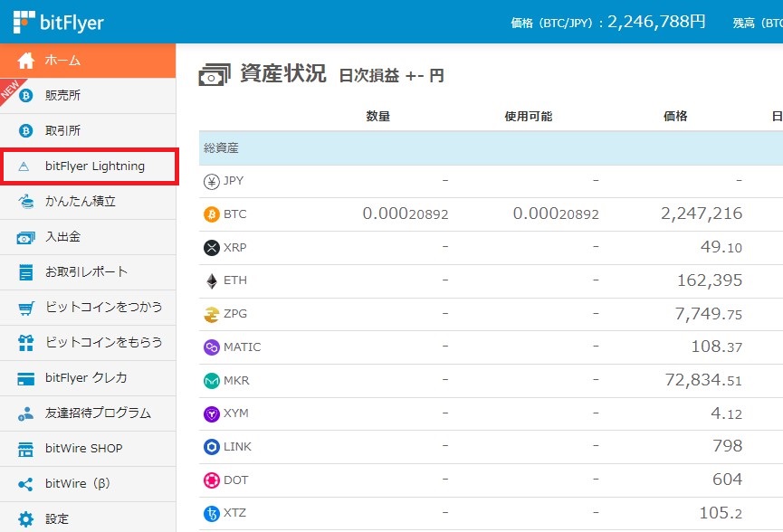Click the 総資産 row label
This screenshot has width=783, height=532.
click(221, 148)
